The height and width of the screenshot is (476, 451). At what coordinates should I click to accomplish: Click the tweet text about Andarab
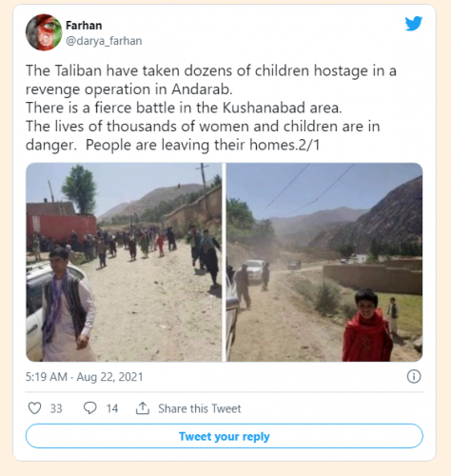(211, 108)
